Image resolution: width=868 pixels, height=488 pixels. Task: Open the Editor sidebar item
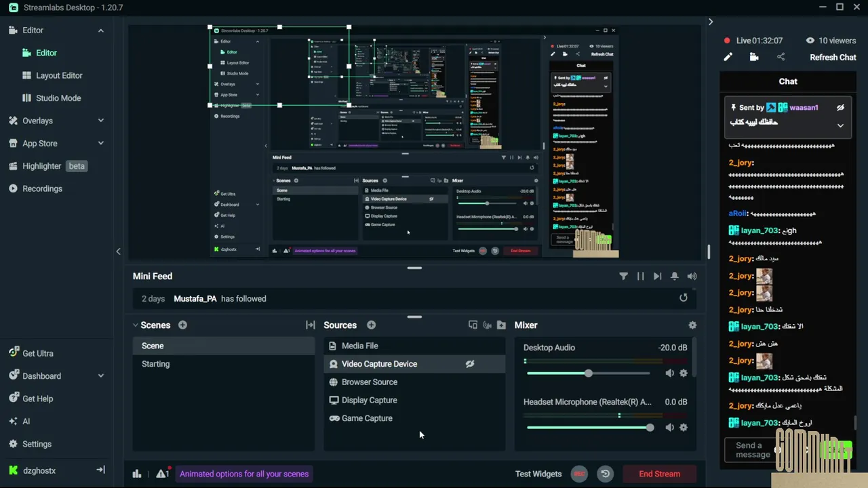point(46,53)
